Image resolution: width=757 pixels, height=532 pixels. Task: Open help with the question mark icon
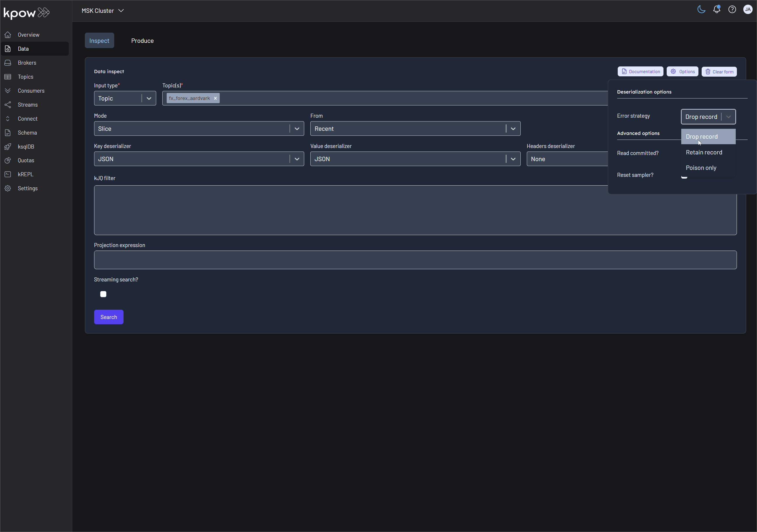732,9
